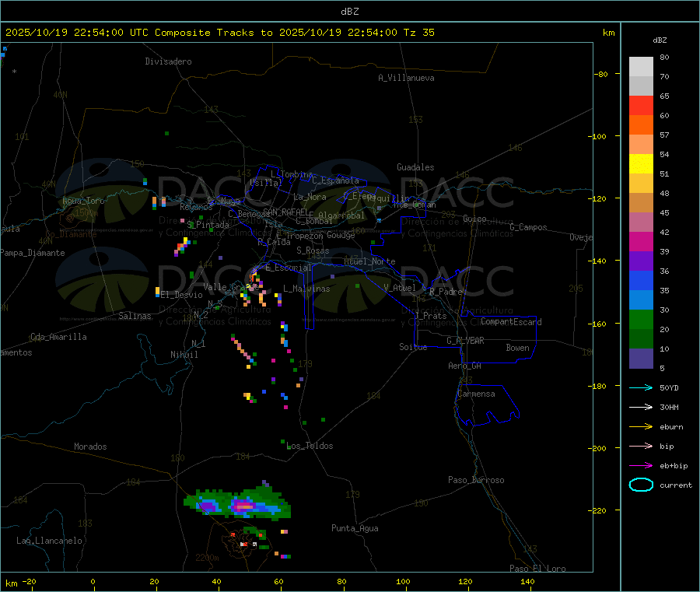Click the timestamp composite tracks header text

point(219,33)
